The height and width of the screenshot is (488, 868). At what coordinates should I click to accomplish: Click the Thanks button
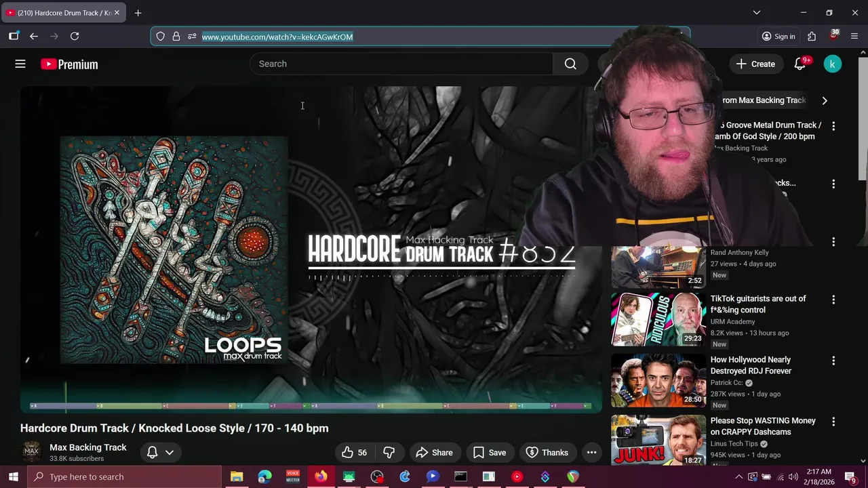[x=547, y=453]
